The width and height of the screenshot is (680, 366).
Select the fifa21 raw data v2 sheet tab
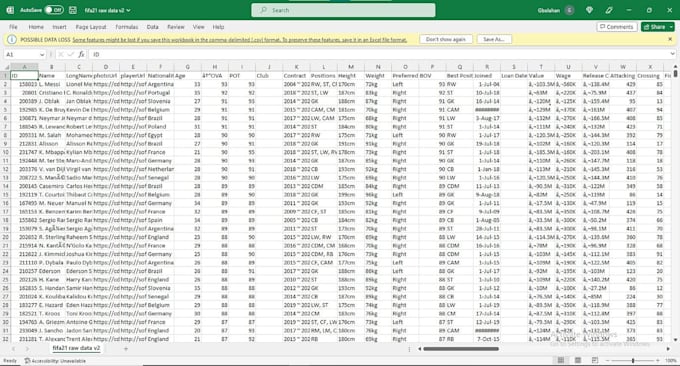(x=76, y=348)
